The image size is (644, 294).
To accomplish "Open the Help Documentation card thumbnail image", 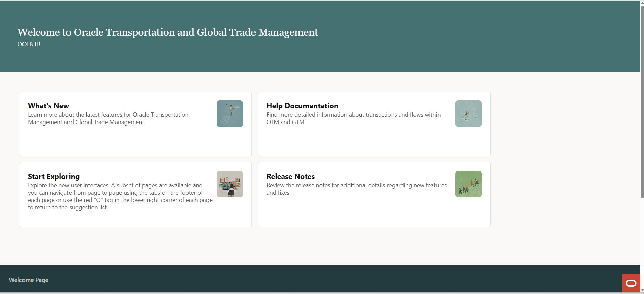I will [x=468, y=113].
